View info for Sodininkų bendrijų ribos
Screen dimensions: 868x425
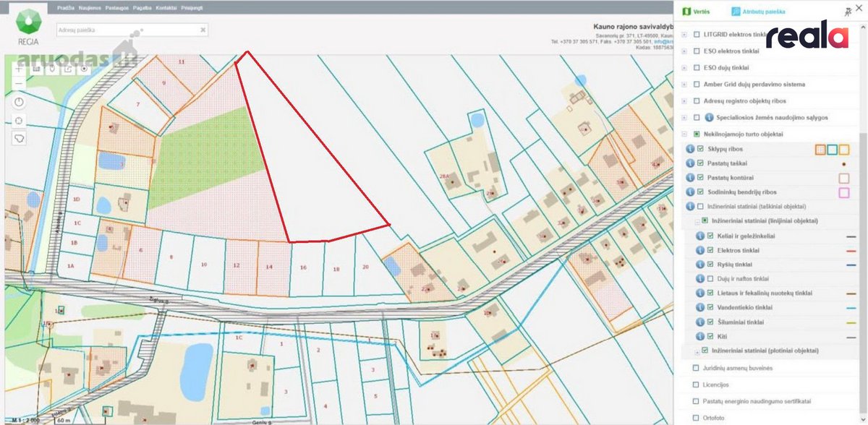coord(690,192)
